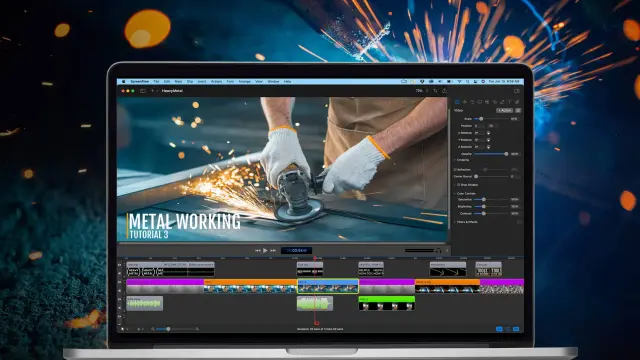
Task: Toggle visibility eye of the main video track
Action: tap(120, 282)
